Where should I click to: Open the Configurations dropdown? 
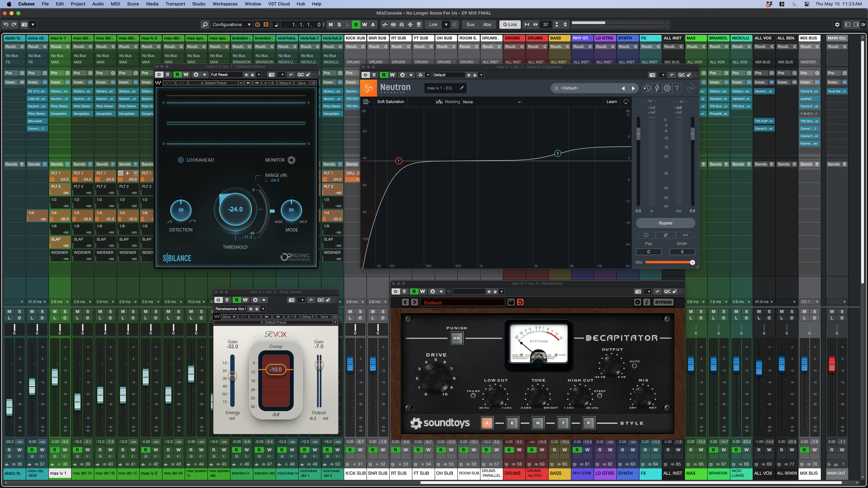(x=231, y=25)
